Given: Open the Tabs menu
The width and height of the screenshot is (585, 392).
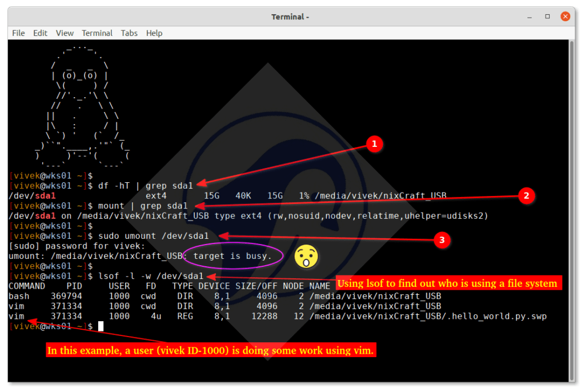Looking at the screenshot, I should tap(129, 33).
